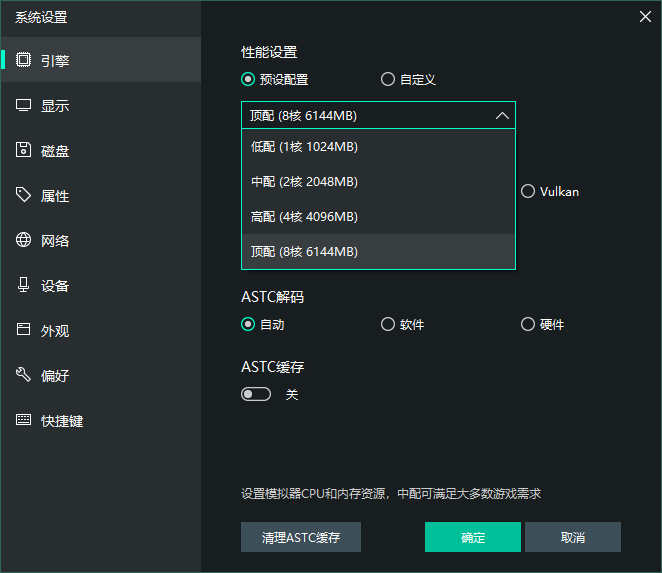Click the 偏好 wrench icon
Image resolution: width=662 pixels, height=573 pixels.
point(23,375)
